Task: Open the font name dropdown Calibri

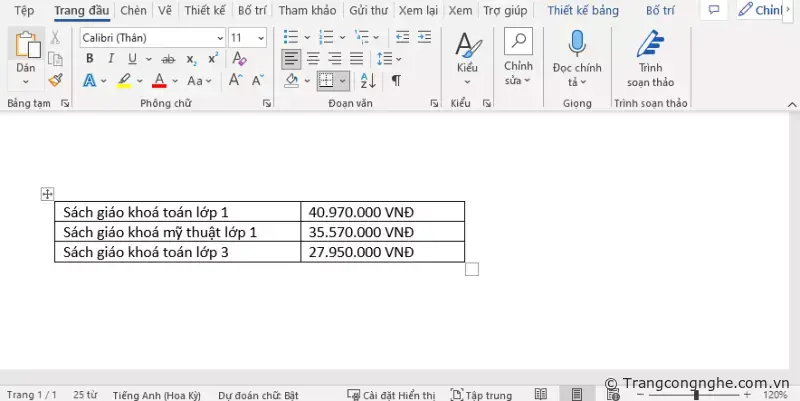Action: [x=150, y=37]
